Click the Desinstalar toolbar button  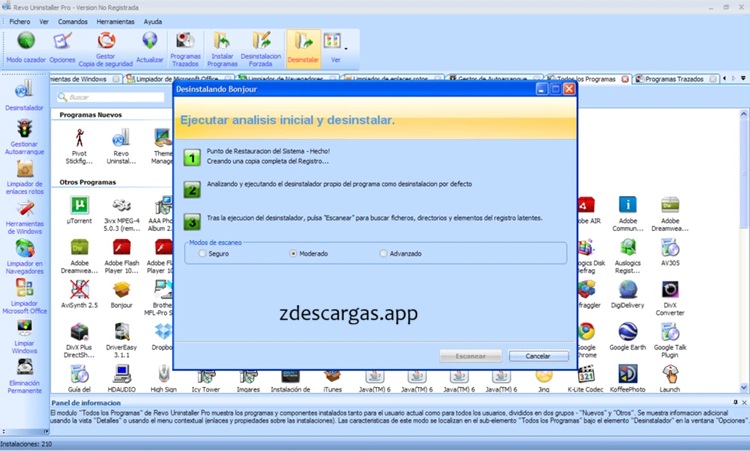point(303,48)
